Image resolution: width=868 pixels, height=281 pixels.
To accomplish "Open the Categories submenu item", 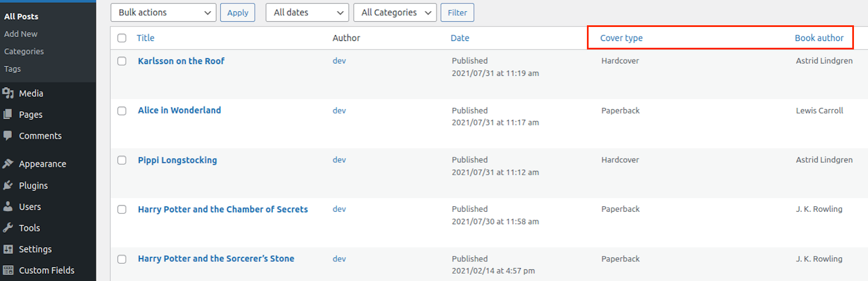I will coord(24,51).
